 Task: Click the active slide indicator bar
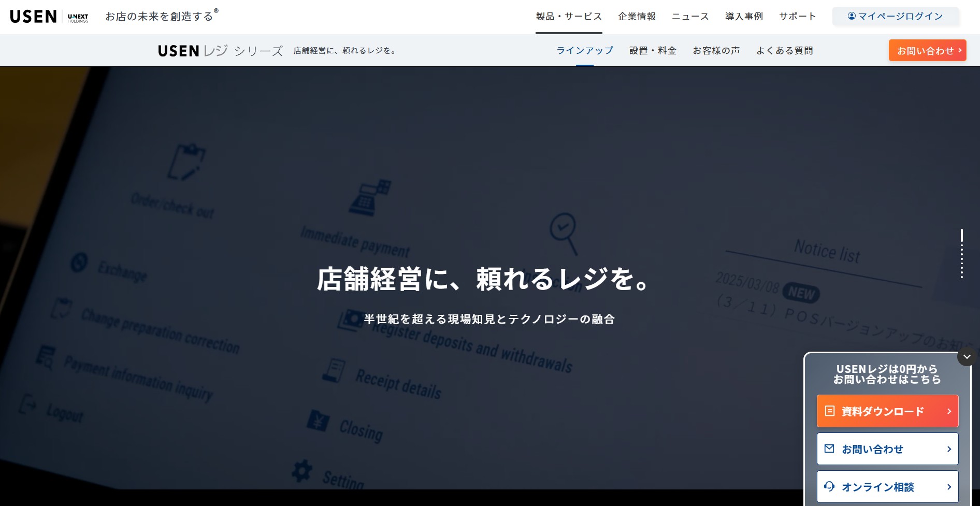pos(962,236)
